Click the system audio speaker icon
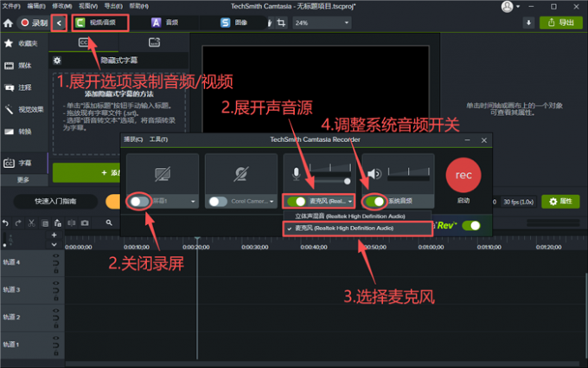This screenshot has width=588, height=368. 374,174
